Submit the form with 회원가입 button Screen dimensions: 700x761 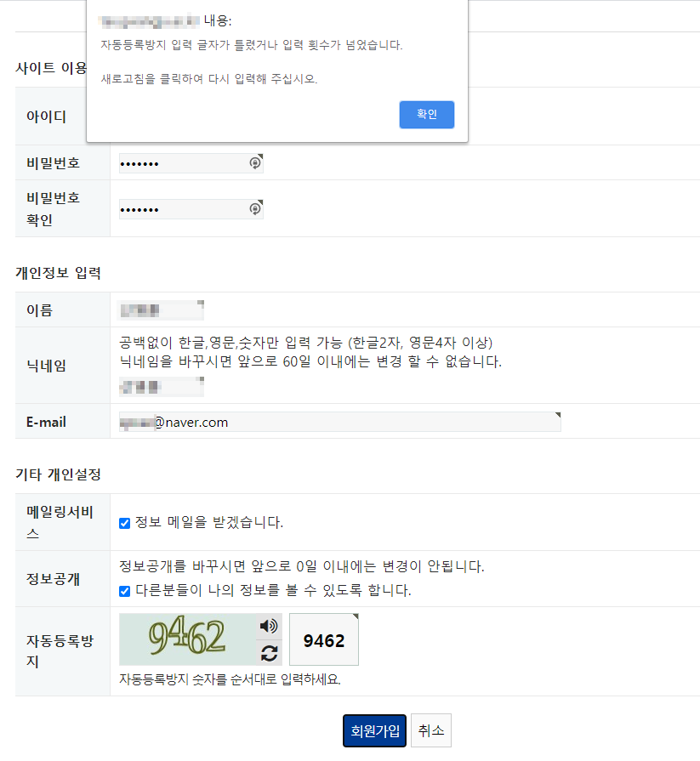pyautogui.click(x=375, y=731)
